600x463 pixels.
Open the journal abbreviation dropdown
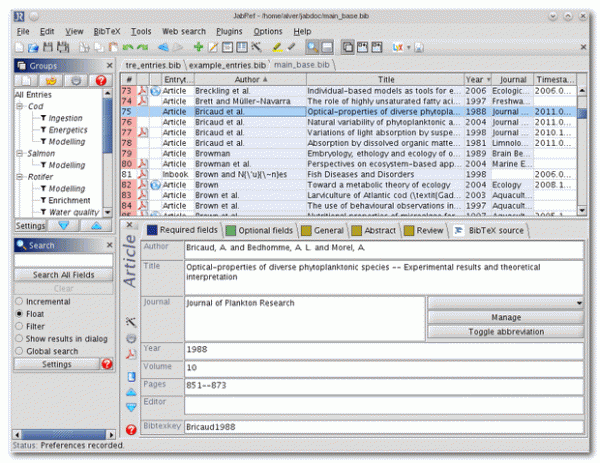[580, 302]
